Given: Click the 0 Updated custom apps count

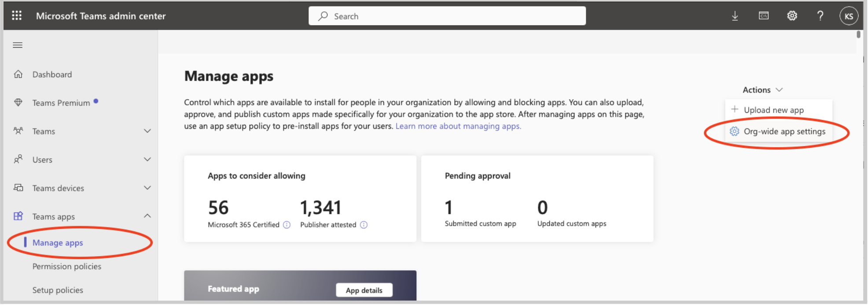Looking at the screenshot, I should (x=542, y=208).
